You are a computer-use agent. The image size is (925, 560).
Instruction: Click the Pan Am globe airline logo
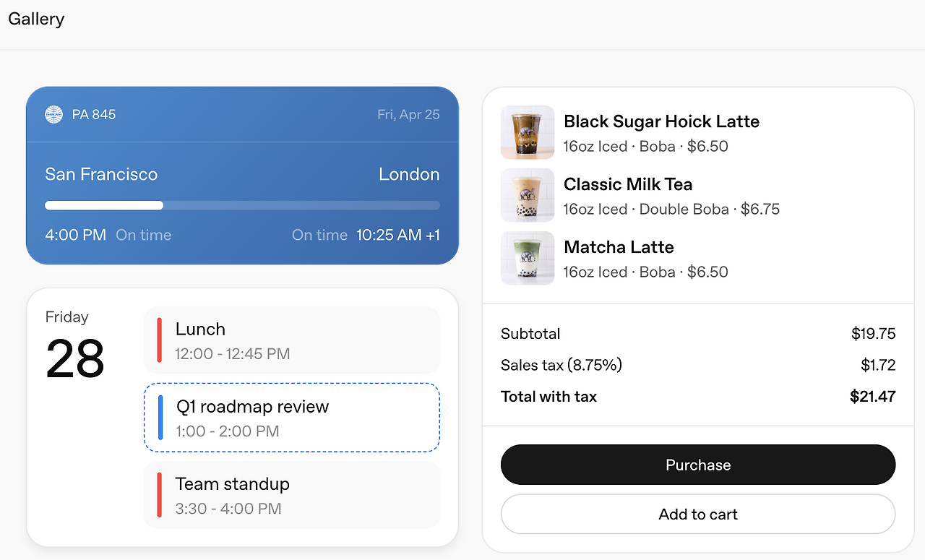tap(54, 114)
